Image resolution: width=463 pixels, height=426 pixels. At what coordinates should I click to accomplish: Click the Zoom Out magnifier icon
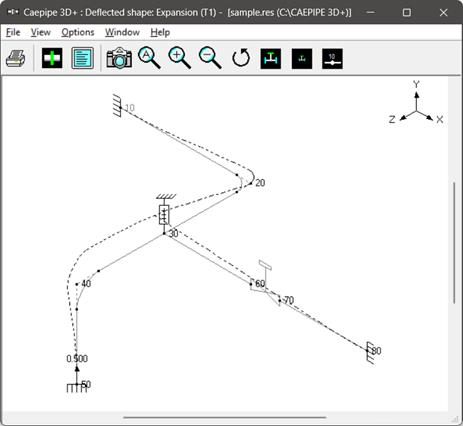click(x=210, y=58)
